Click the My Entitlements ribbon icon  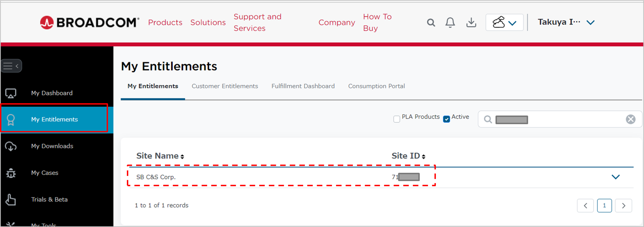(x=11, y=119)
